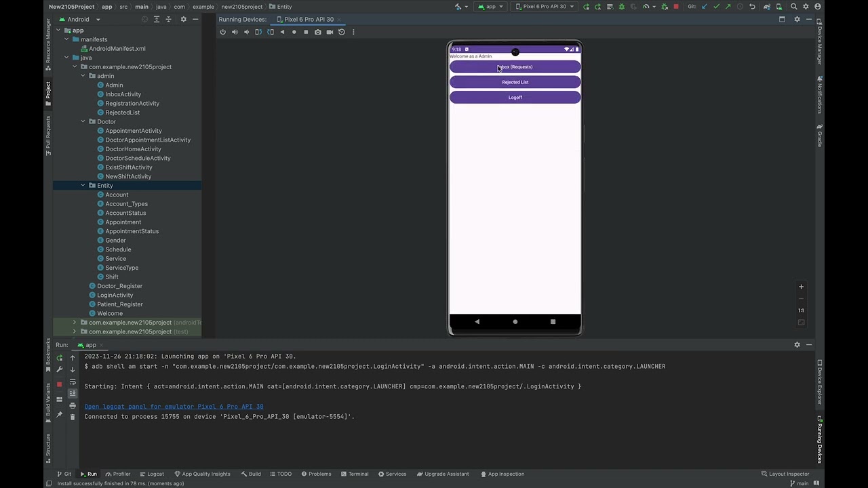
Task: Switch to the 'Pixel 6 Pro API 30' device tab
Action: [309, 19]
